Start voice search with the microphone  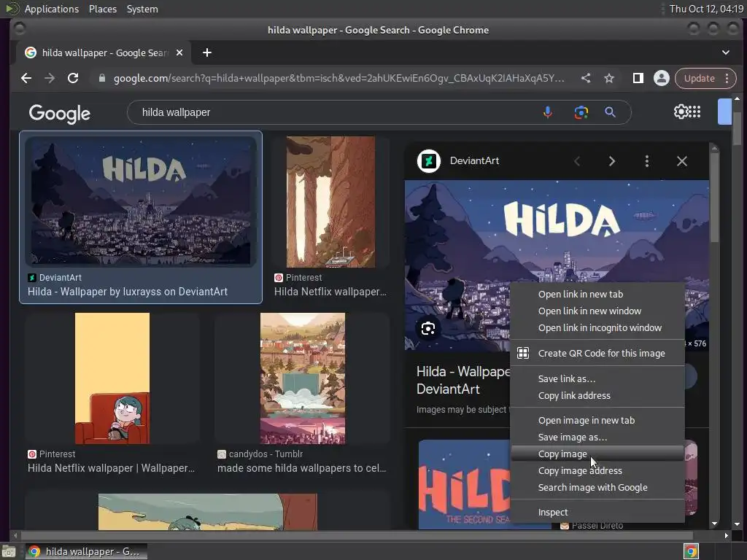(547, 112)
